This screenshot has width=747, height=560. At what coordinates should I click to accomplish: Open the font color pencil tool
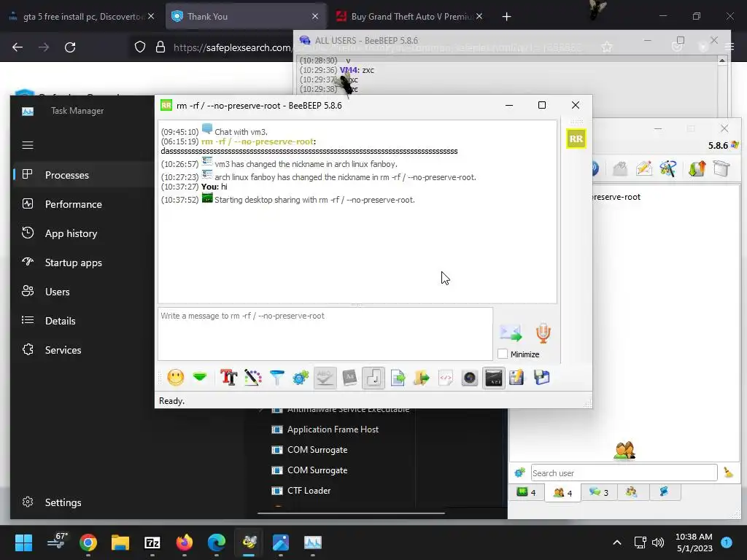coord(253,378)
